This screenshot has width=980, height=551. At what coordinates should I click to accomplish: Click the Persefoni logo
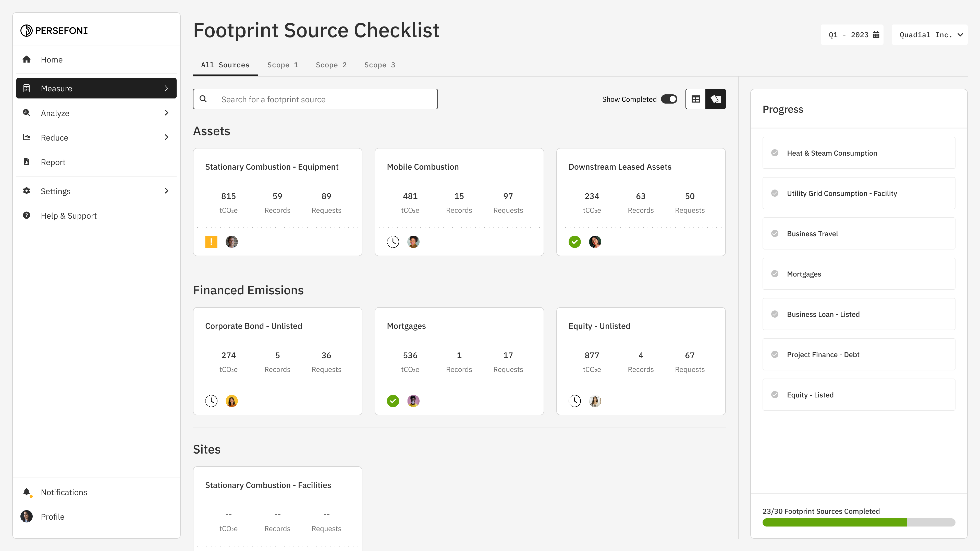point(54,30)
